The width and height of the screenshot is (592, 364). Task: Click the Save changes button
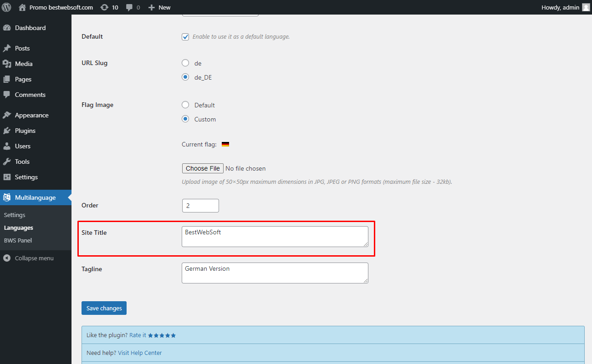click(104, 308)
